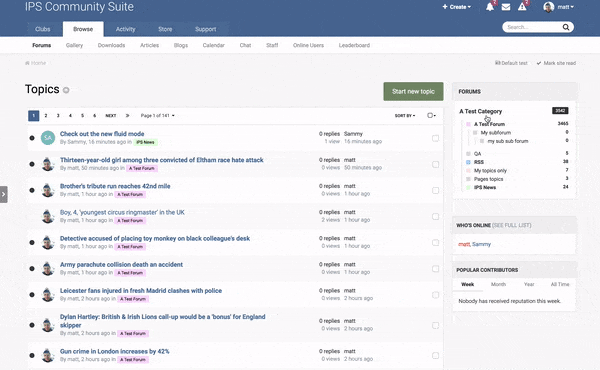Open the left sidebar arrow handle
This screenshot has width=600, height=370.
pyautogui.click(x=3, y=194)
